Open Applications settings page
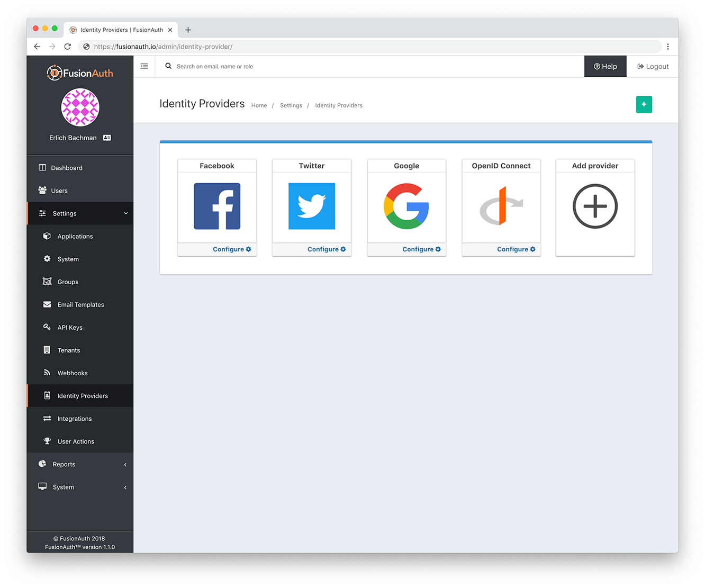This screenshot has height=588, width=705. pyautogui.click(x=80, y=236)
